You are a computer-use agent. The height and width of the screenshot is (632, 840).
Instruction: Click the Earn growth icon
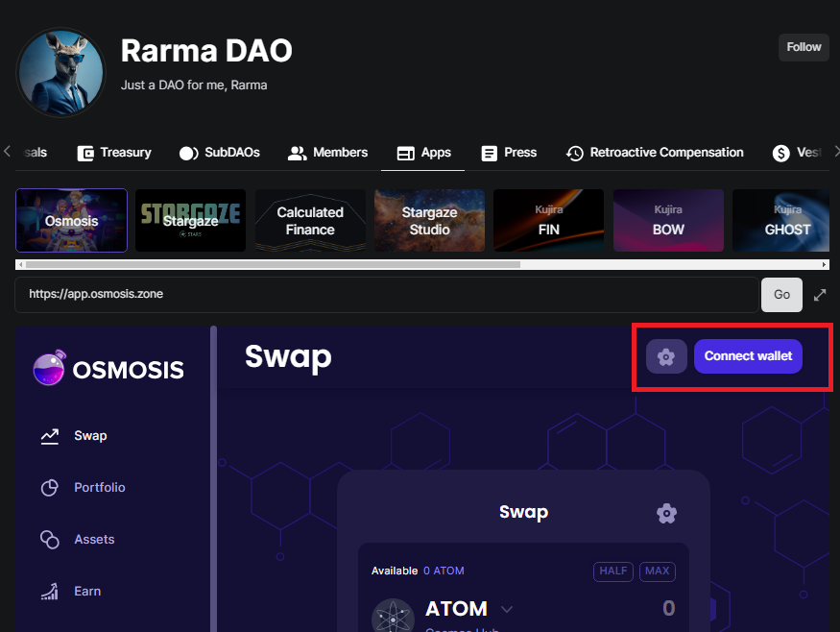tap(50, 592)
